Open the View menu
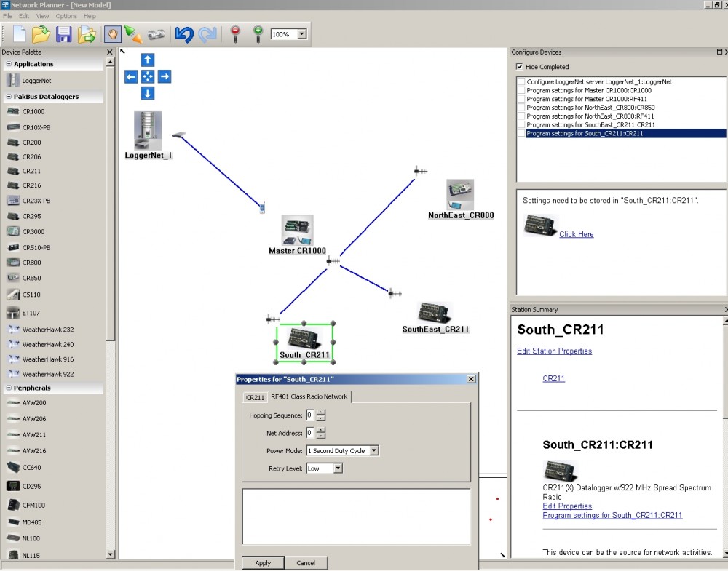Image resolution: width=728 pixels, height=571 pixels. coord(43,16)
